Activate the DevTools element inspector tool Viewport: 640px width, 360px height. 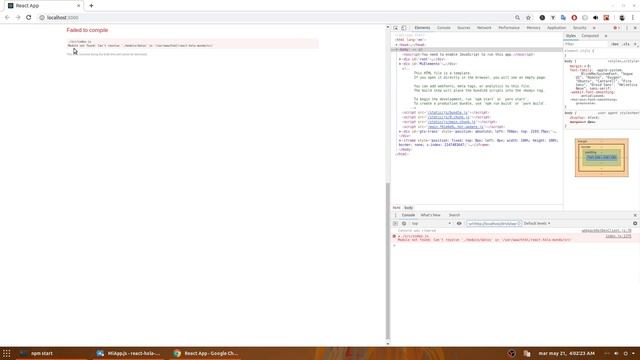pyautogui.click(x=396, y=28)
